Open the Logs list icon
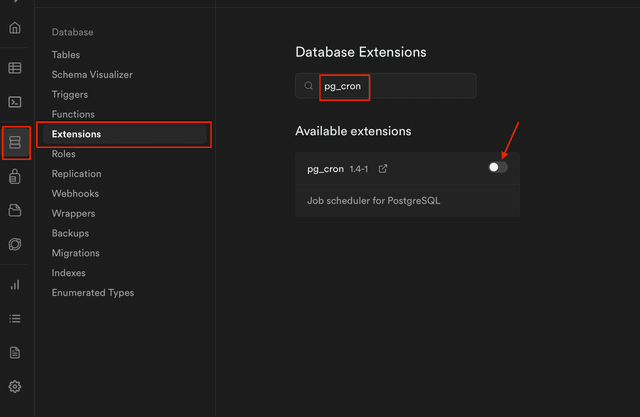The width and height of the screenshot is (640, 417). tap(15, 319)
